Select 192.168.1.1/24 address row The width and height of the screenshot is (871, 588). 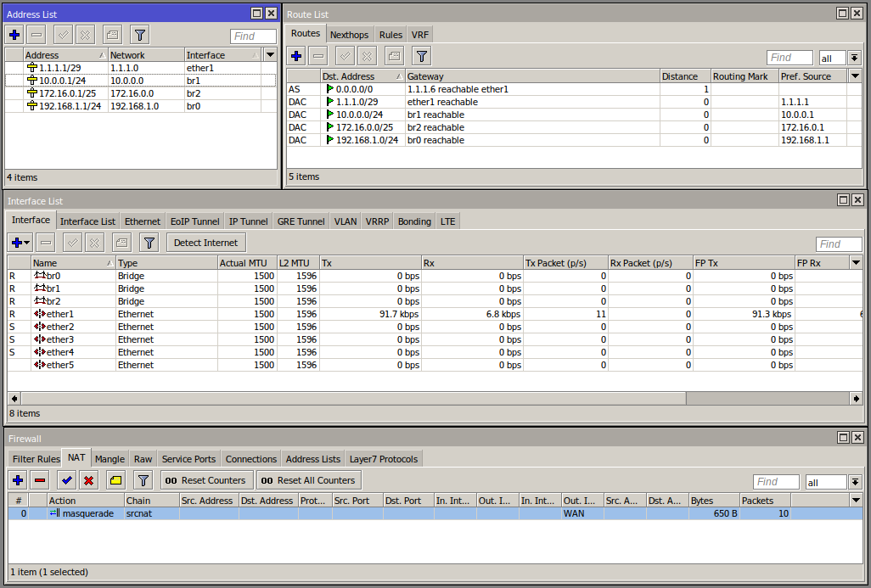[x=141, y=106]
